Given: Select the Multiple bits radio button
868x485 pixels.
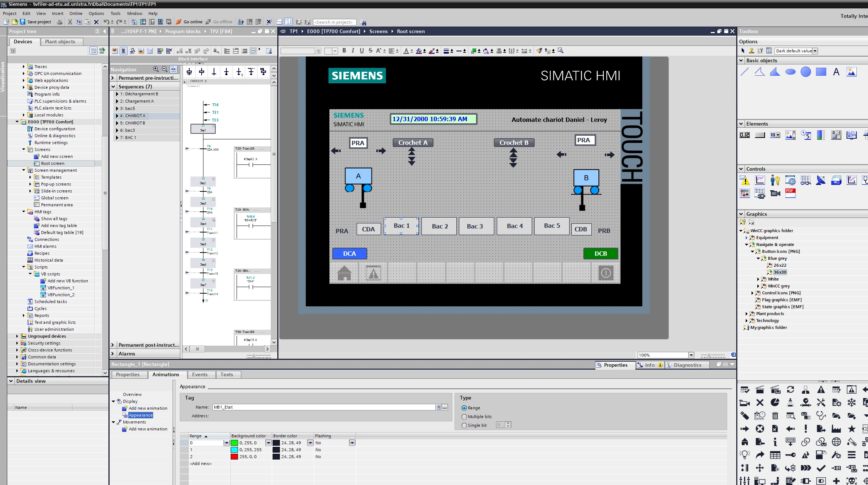Looking at the screenshot, I should (464, 417).
